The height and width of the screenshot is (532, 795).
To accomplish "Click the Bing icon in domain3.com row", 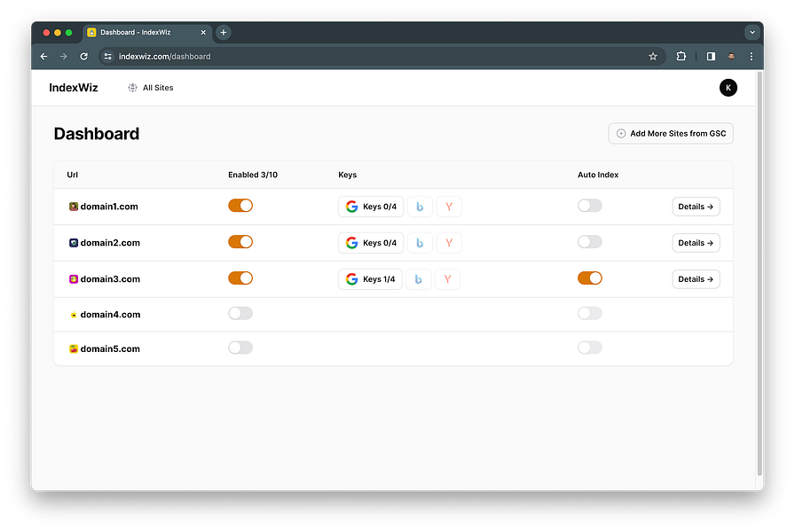I will [418, 279].
